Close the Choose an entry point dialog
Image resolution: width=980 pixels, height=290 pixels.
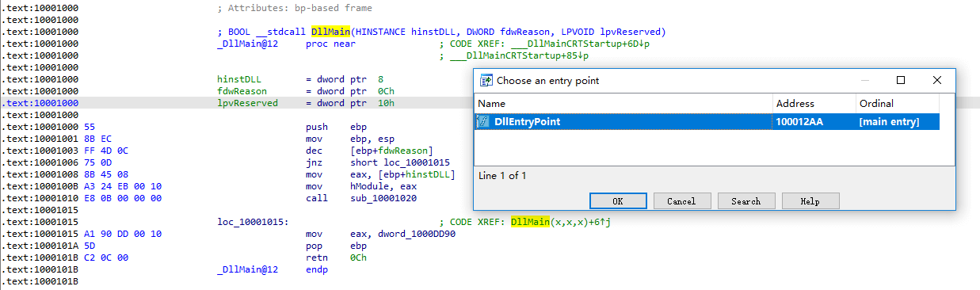[937, 80]
